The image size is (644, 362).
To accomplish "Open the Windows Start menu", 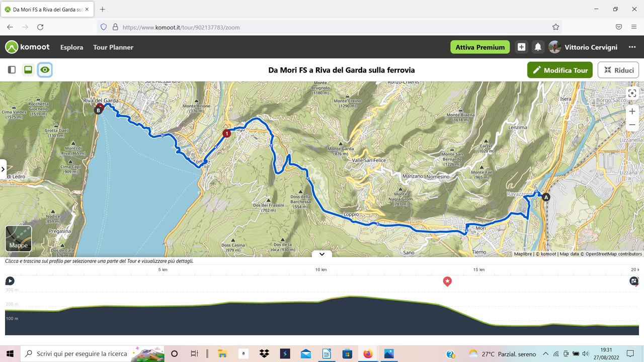I will 10,353.
